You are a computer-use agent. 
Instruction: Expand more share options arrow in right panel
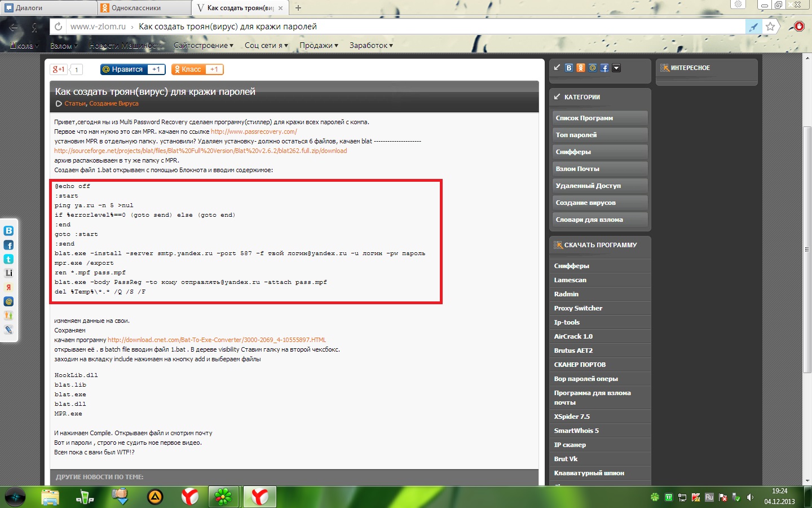[616, 68]
